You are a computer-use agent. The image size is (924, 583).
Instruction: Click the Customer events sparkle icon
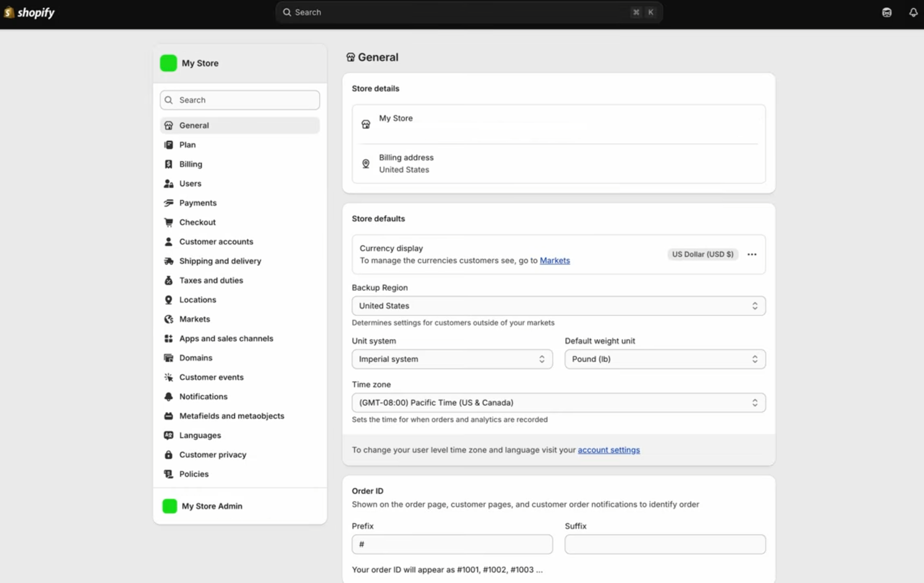click(168, 377)
